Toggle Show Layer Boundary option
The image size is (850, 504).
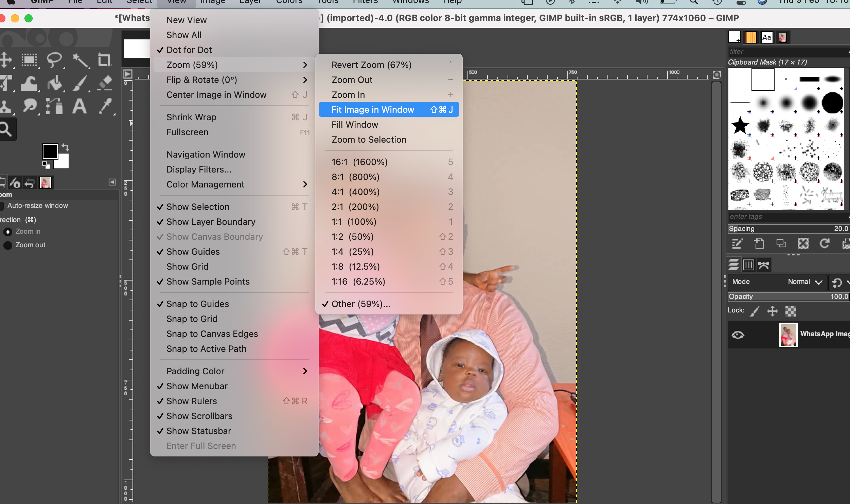pyautogui.click(x=234, y=222)
